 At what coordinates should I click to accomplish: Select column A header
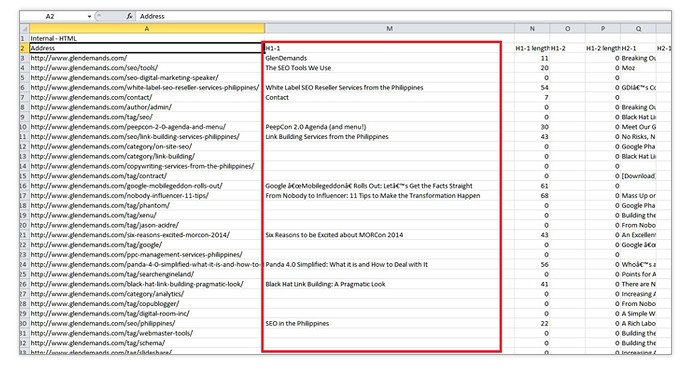tap(147, 29)
